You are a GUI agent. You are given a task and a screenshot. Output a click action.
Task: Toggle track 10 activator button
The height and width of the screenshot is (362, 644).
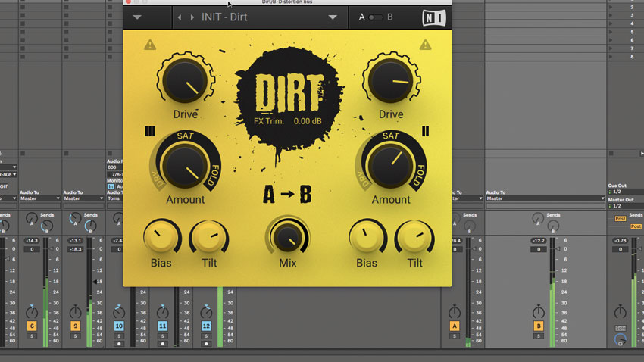tap(119, 326)
